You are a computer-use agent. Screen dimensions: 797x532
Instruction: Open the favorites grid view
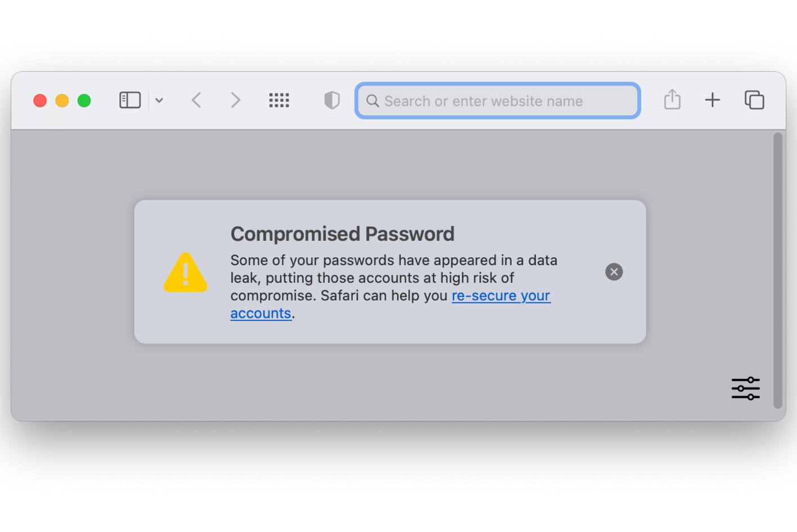pyautogui.click(x=279, y=100)
